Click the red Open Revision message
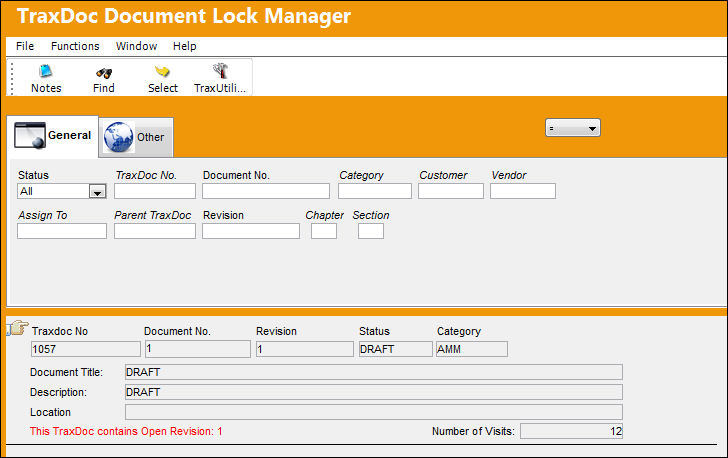This screenshot has width=728, height=458. pos(126,431)
